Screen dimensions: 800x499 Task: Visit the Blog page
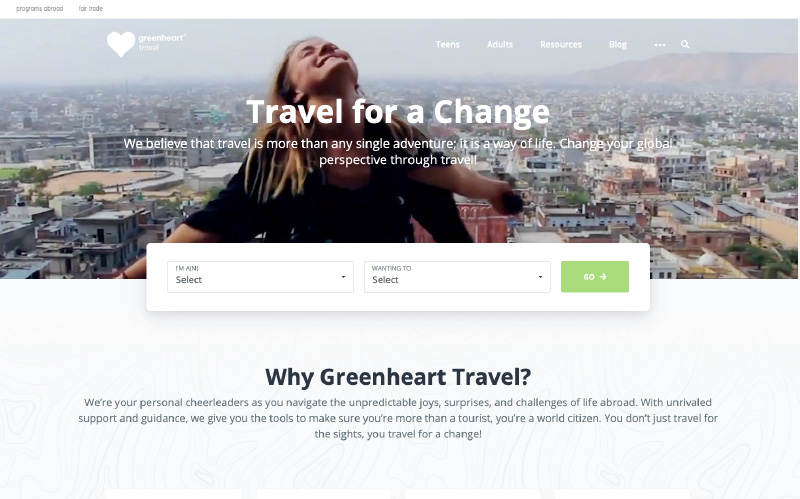[x=617, y=44]
